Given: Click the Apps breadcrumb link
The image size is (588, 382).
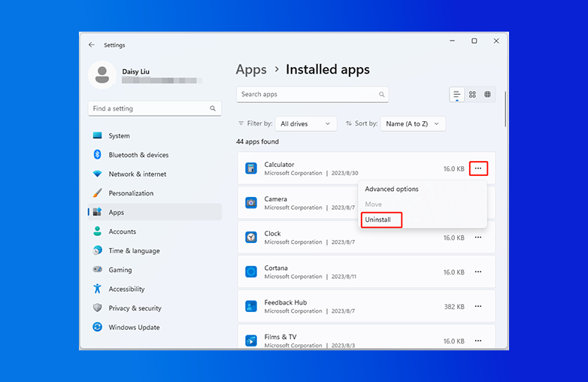Looking at the screenshot, I should point(251,70).
